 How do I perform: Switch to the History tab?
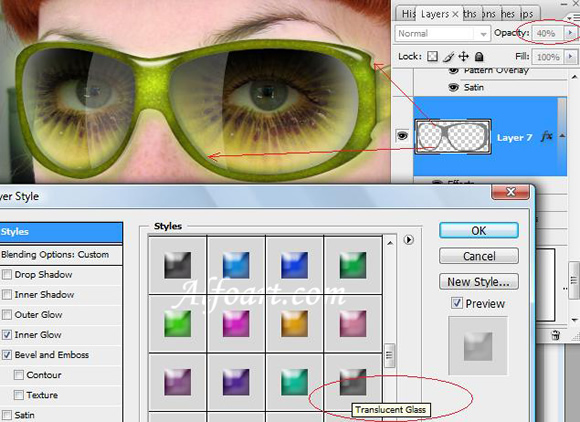(x=408, y=14)
